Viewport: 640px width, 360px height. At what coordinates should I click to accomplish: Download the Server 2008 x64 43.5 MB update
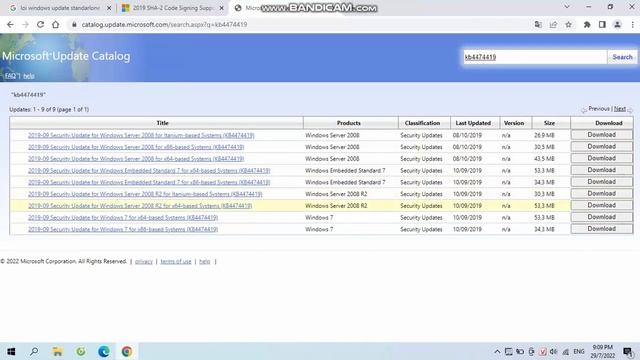[x=602, y=158]
